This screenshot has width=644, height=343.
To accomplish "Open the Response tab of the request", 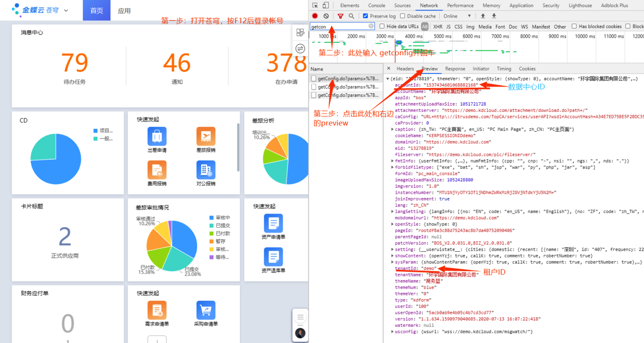I will (x=455, y=68).
